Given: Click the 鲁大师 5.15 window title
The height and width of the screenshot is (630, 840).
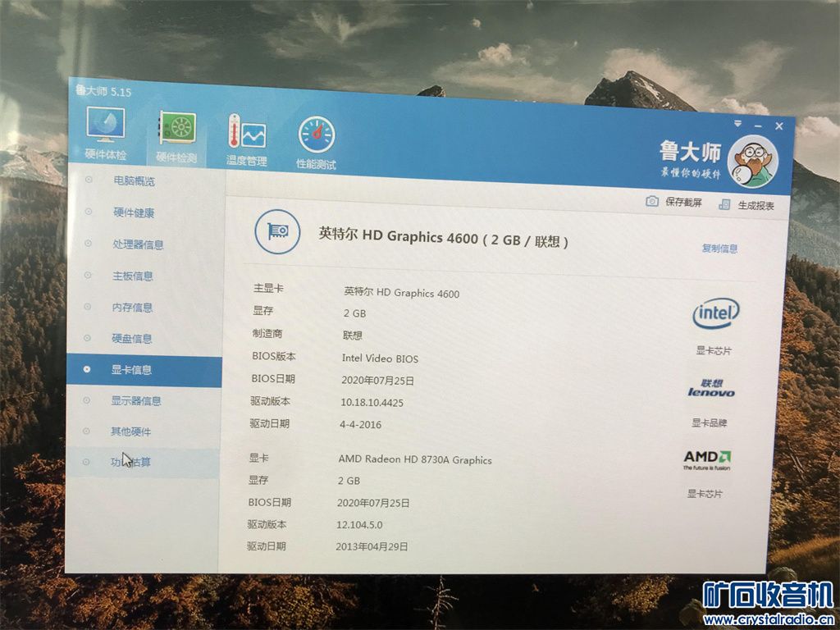Looking at the screenshot, I should 103,90.
